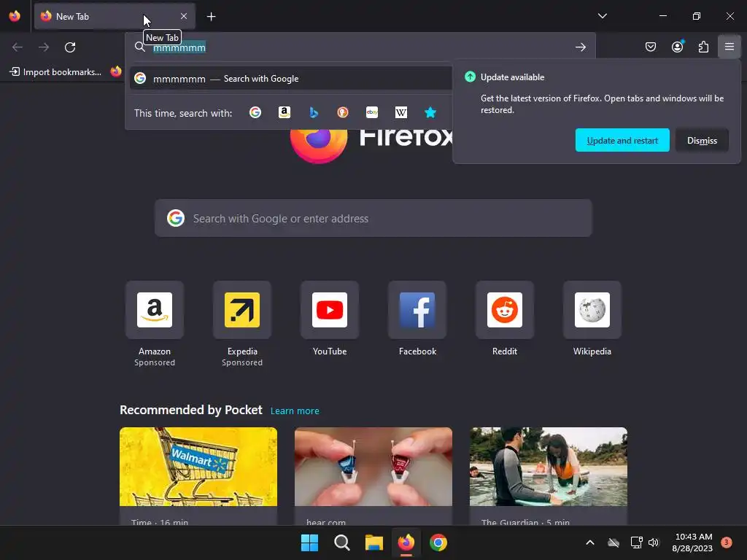The image size is (747, 560).
Task: Open a new tab with plus button
Action: [x=211, y=17]
